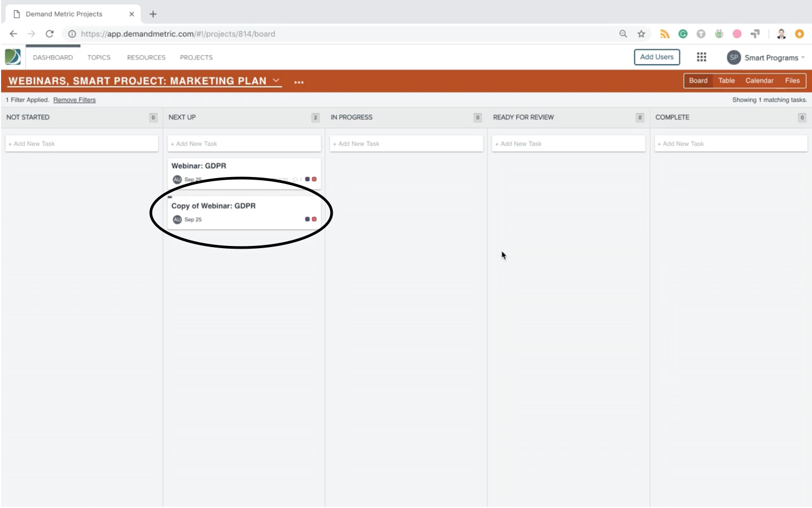The height and width of the screenshot is (508, 812).
Task: Click '1 Filter Applied.' text
Action: pos(27,100)
